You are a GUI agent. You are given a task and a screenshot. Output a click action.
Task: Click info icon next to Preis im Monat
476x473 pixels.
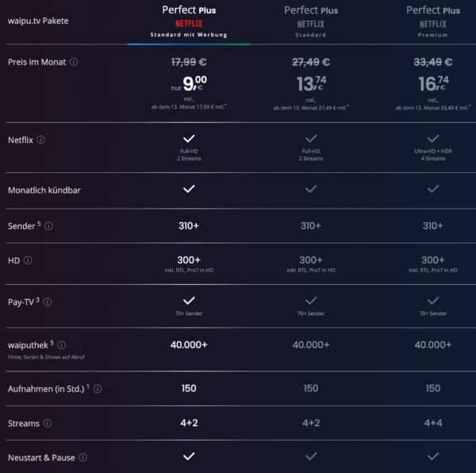[x=73, y=61]
